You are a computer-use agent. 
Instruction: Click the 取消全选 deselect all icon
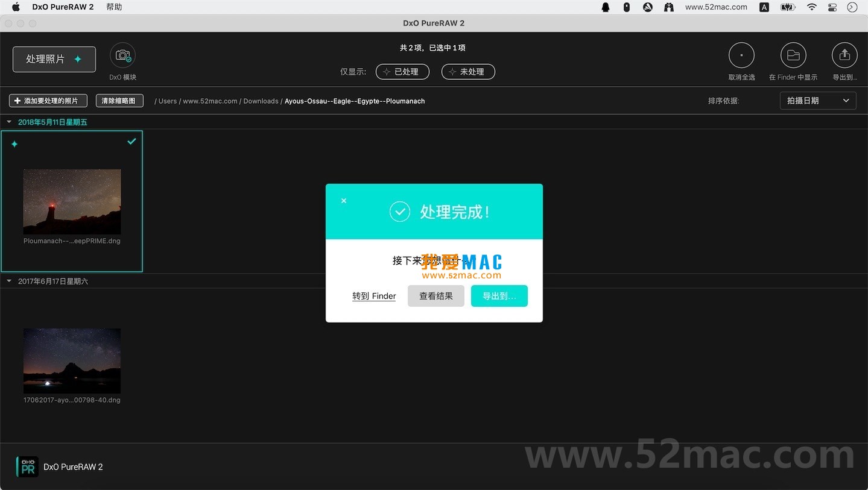tap(741, 55)
